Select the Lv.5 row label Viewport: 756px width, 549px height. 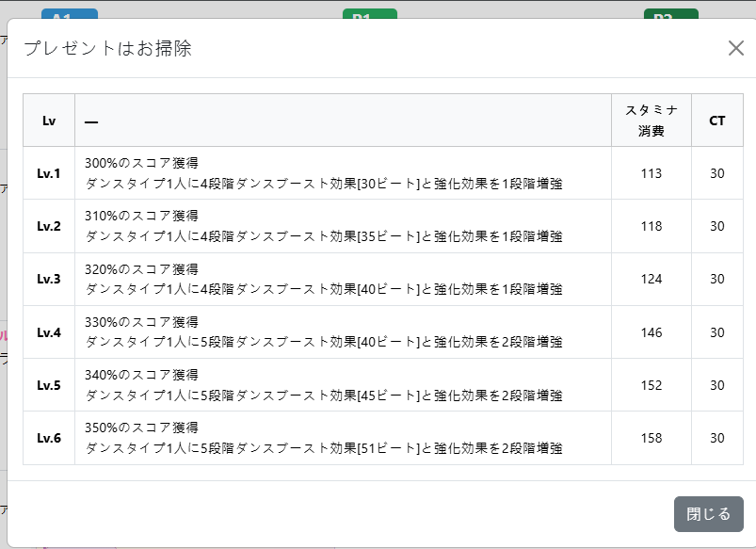pos(49,385)
